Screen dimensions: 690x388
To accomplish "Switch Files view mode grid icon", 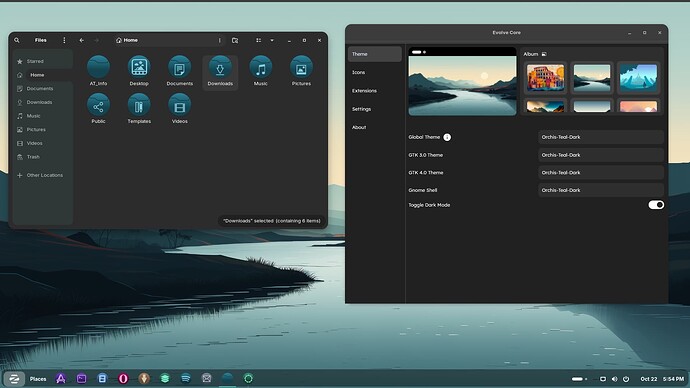I will 258,40.
